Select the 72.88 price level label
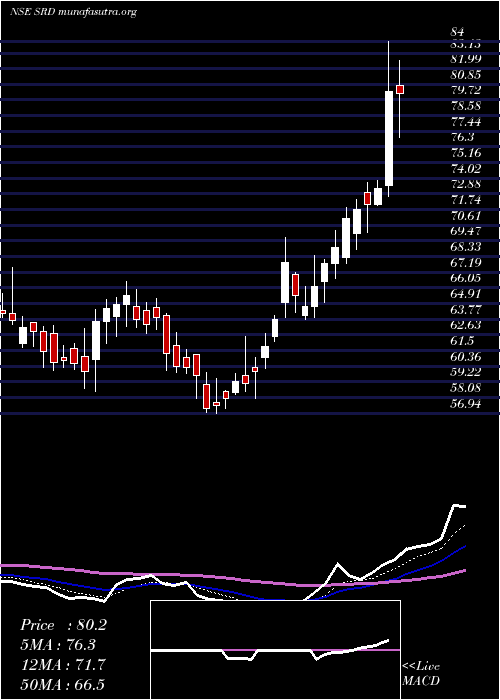Image resolution: width=500 pixels, height=700 pixels. point(466,184)
